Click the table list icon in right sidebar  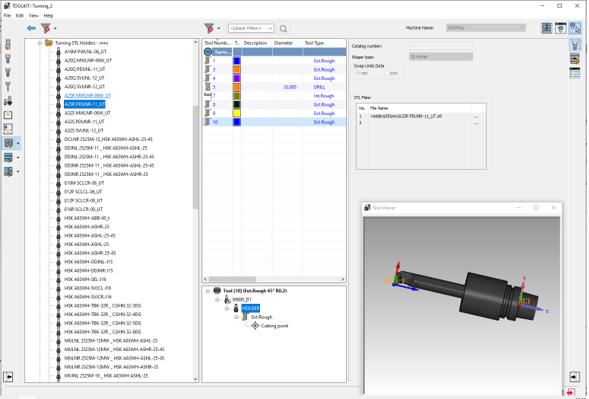(x=575, y=73)
